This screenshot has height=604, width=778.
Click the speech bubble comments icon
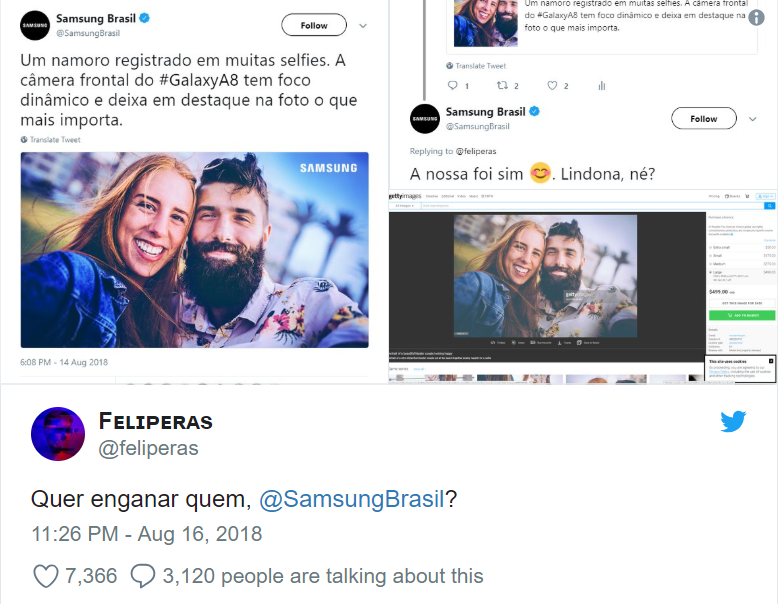click(x=143, y=576)
